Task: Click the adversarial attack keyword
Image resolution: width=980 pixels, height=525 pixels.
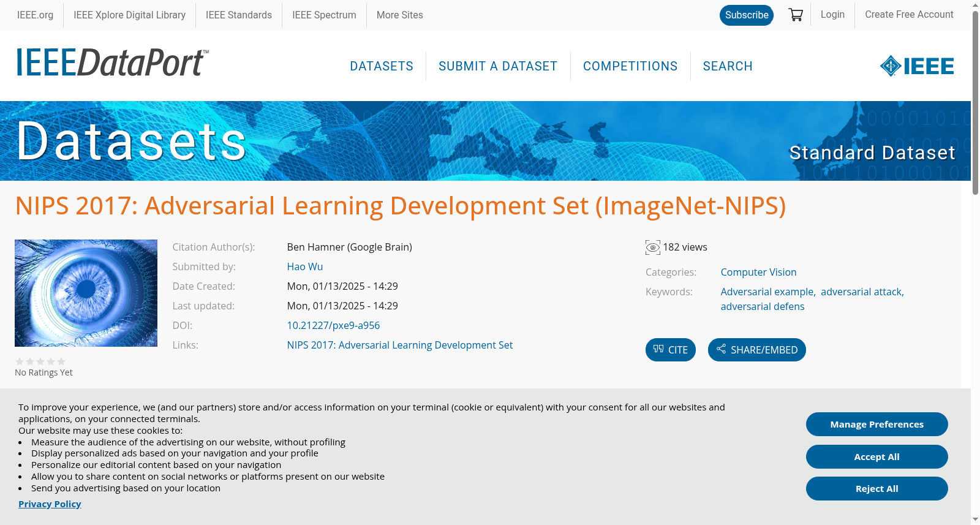Action: coord(862,292)
